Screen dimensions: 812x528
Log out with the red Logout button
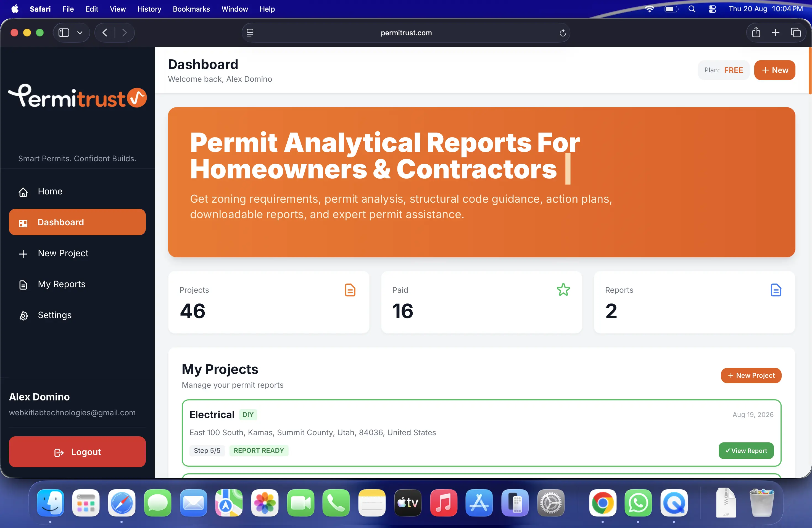coord(77,452)
